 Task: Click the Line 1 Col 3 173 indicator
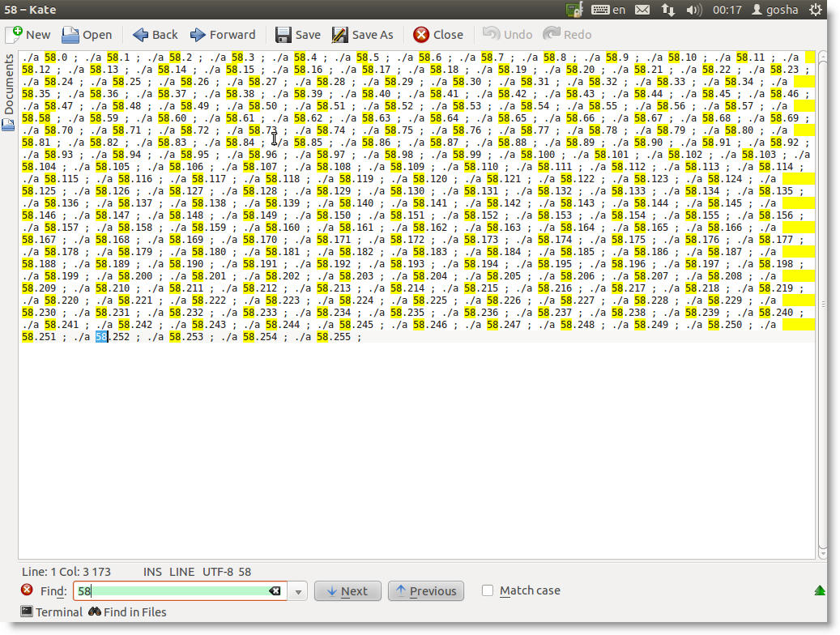coord(66,572)
